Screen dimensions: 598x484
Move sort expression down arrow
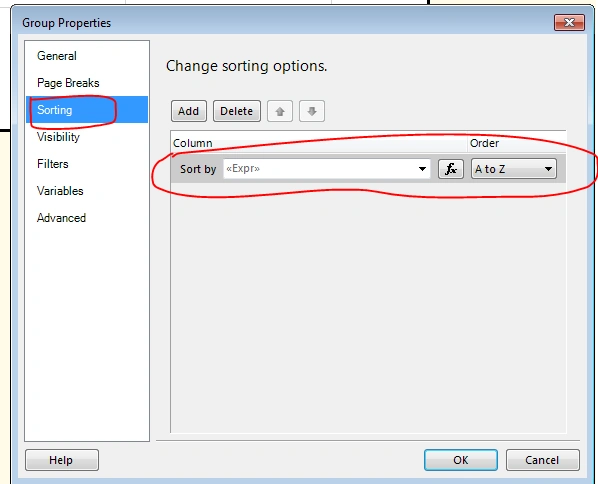tap(312, 111)
